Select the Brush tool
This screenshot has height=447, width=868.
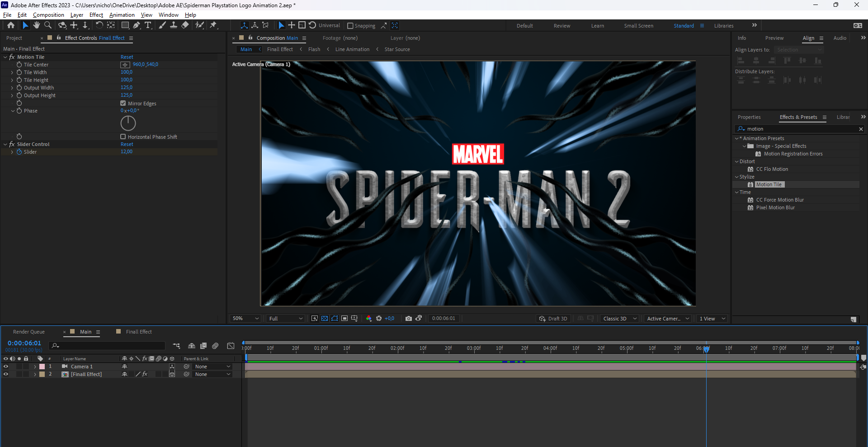click(162, 25)
